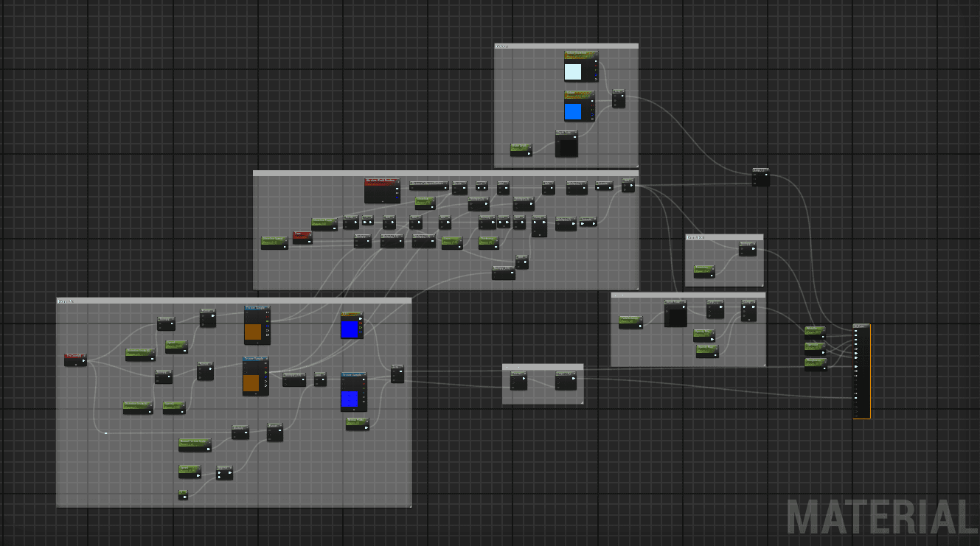The height and width of the screenshot is (546, 980).
Task: Select the upper orange-preview Texture Sample node
Action: click(x=257, y=325)
